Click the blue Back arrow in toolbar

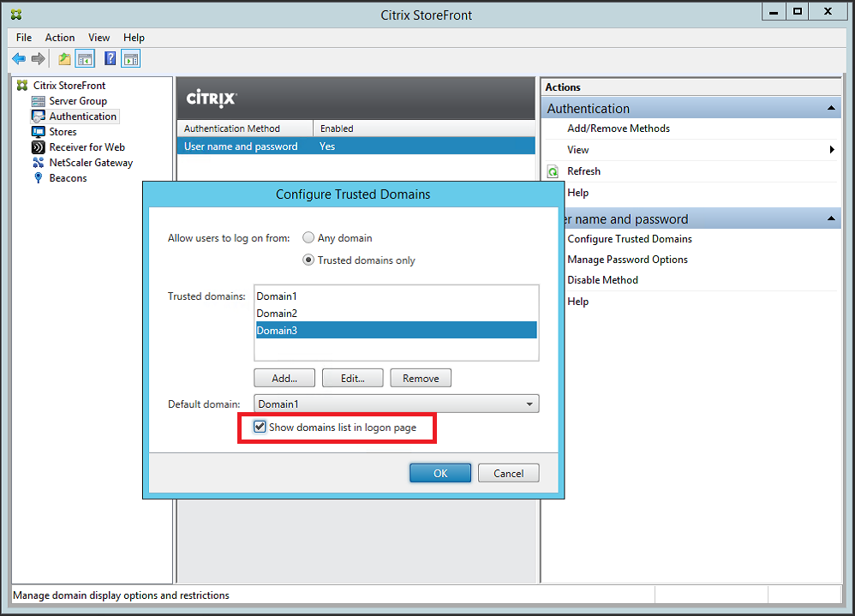[19, 58]
